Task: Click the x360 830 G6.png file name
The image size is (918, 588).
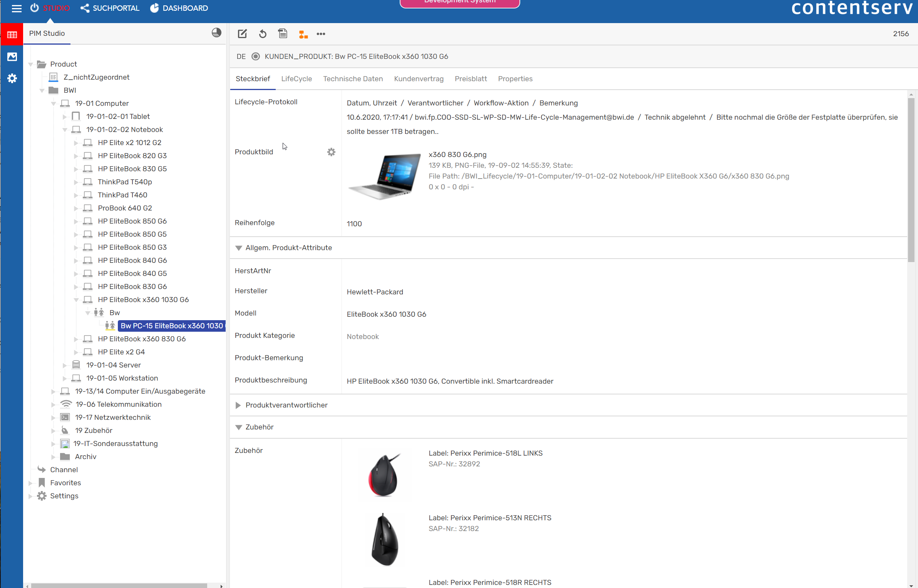Action: [x=457, y=154]
